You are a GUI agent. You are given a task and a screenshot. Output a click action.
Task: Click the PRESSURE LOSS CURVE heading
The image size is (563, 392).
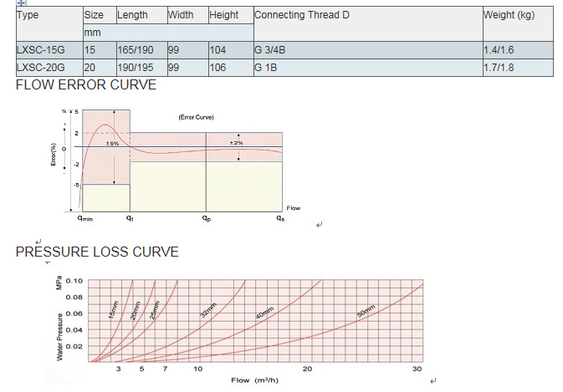click(x=97, y=252)
